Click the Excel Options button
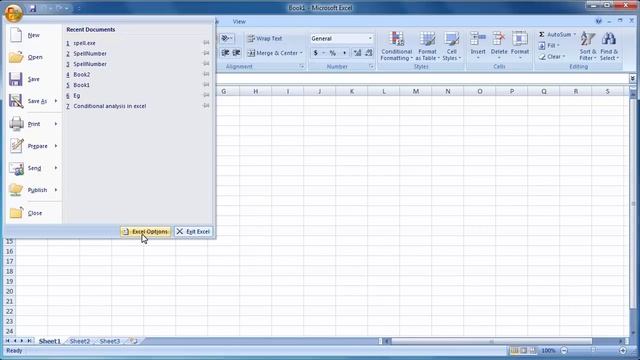The height and width of the screenshot is (360, 640). (146, 231)
